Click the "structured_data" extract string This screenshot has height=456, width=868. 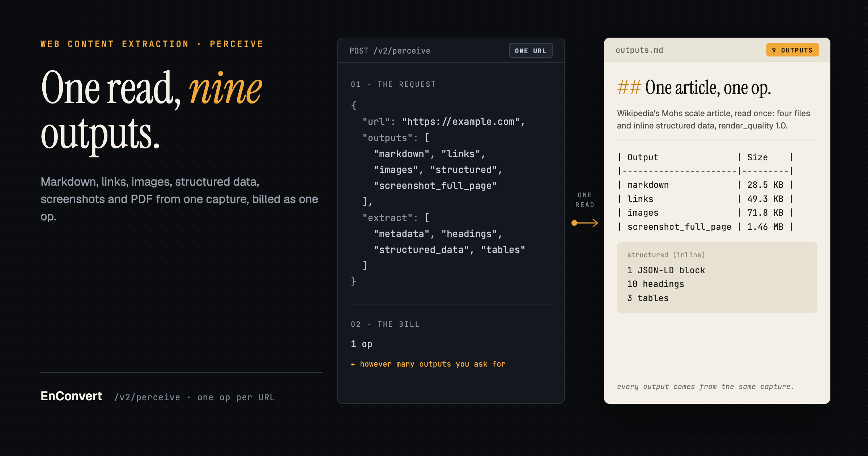coord(421,250)
